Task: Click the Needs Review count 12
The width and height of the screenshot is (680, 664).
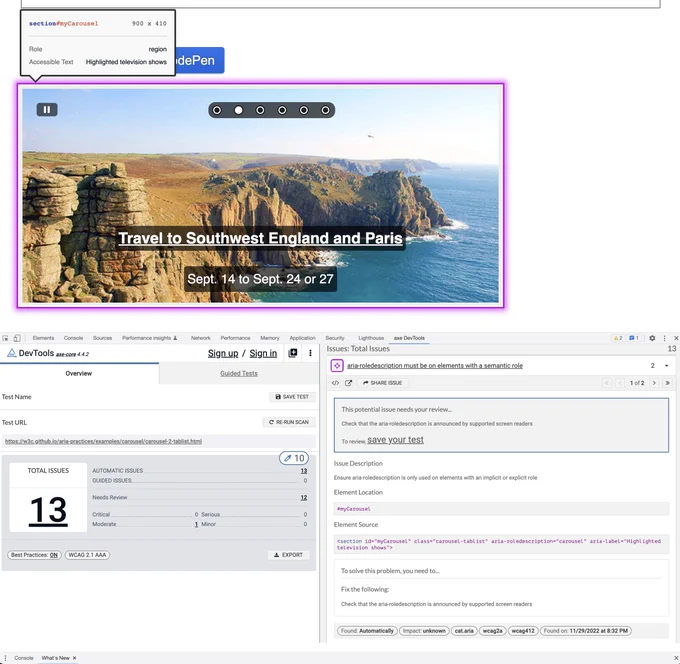Action: click(304, 498)
